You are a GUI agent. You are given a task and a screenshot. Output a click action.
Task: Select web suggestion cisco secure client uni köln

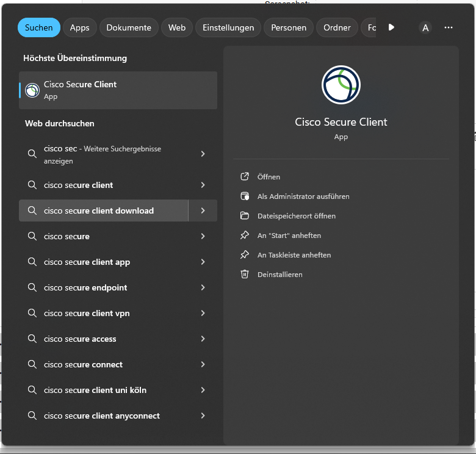point(95,390)
